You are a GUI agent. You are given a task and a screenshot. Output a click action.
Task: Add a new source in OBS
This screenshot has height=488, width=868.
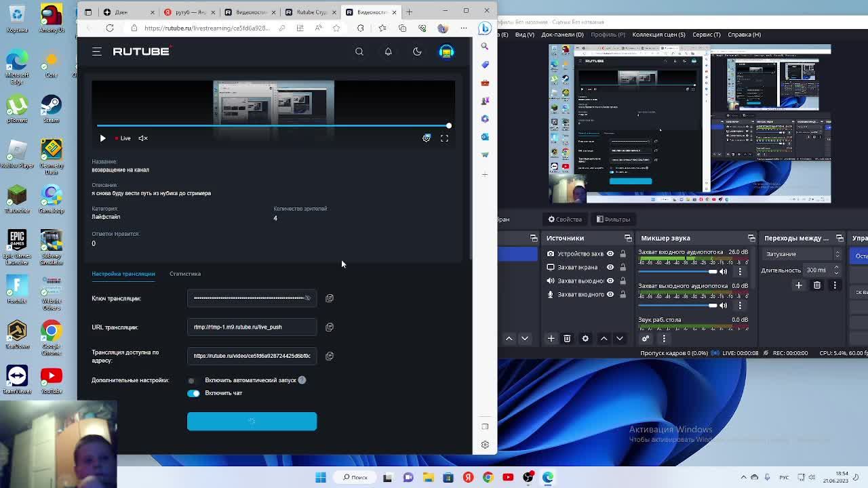pyautogui.click(x=551, y=338)
